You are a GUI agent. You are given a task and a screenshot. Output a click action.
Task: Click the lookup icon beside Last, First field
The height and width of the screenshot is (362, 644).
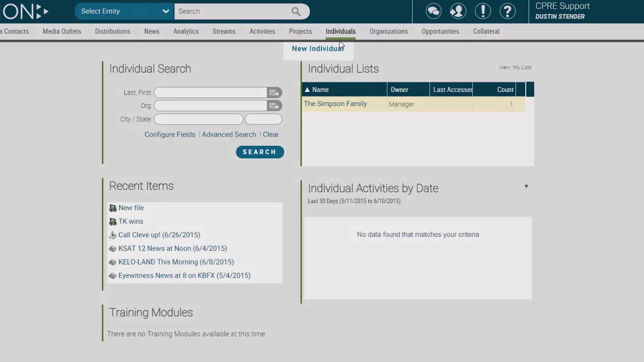click(x=274, y=93)
